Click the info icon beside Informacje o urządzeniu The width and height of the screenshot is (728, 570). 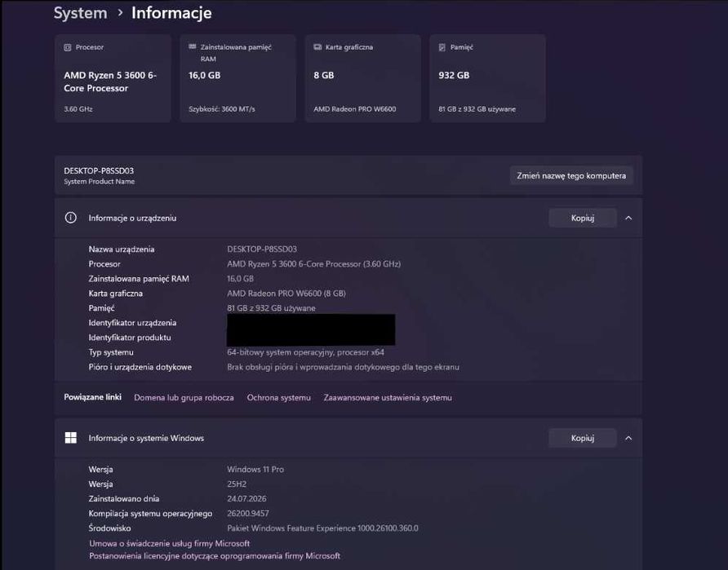click(70, 218)
